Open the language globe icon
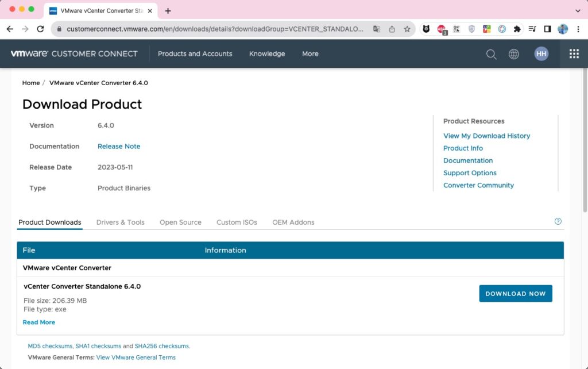Image resolution: width=588 pixels, height=369 pixels. tap(514, 54)
